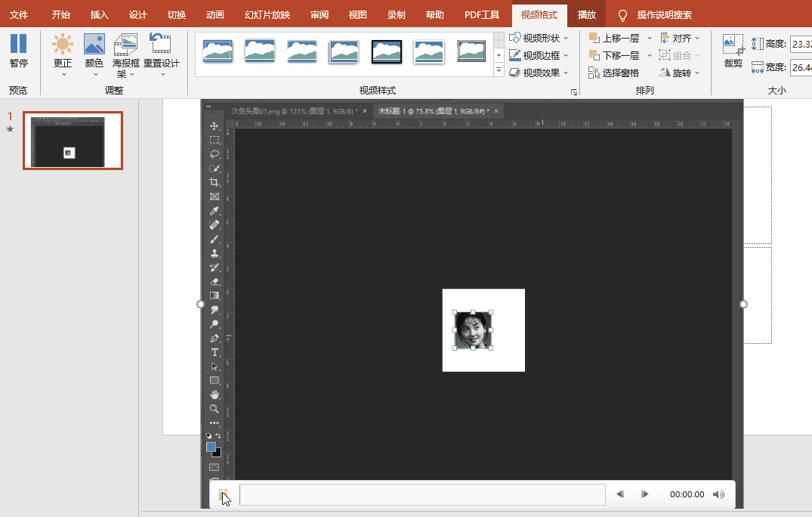Open the 视频样式 group dialog launcher
The image size is (812, 517).
574,91
